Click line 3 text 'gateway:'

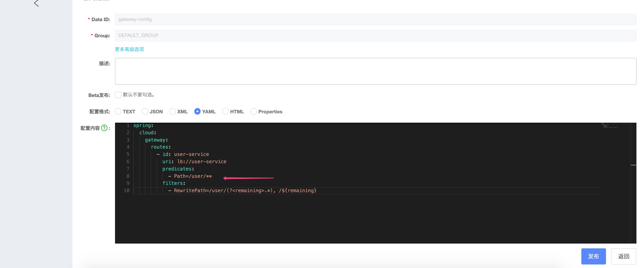(x=156, y=140)
